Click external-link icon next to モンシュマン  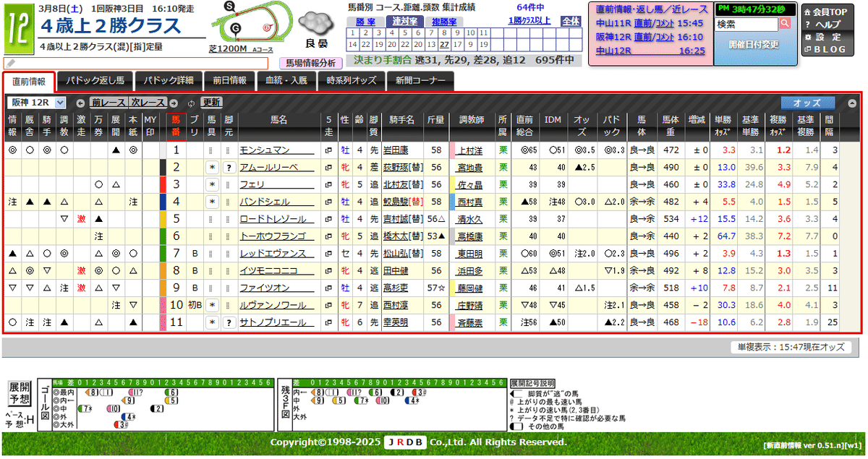click(x=328, y=150)
